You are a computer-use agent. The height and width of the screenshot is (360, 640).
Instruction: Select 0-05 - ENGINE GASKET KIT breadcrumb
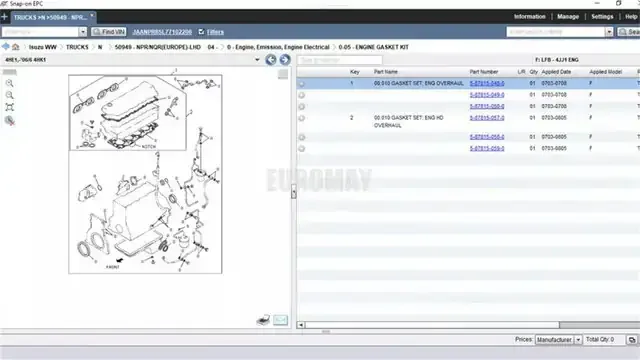tap(373, 47)
